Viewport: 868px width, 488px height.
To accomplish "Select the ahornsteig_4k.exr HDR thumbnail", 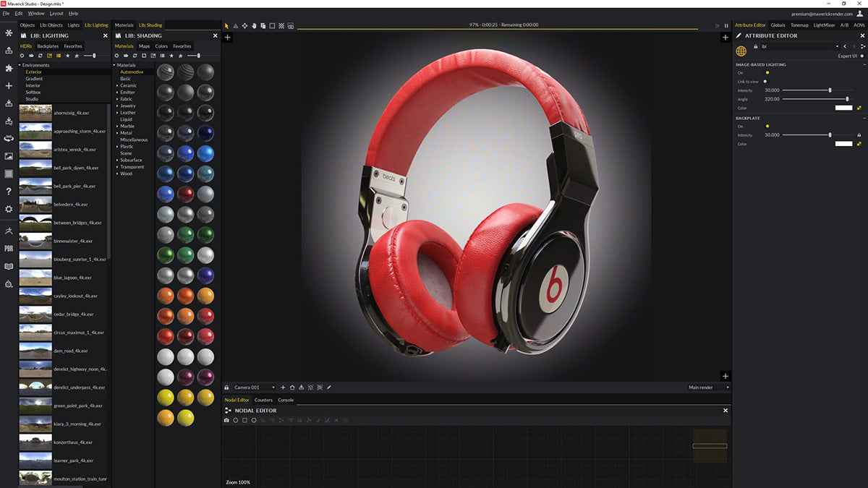I will click(x=35, y=113).
